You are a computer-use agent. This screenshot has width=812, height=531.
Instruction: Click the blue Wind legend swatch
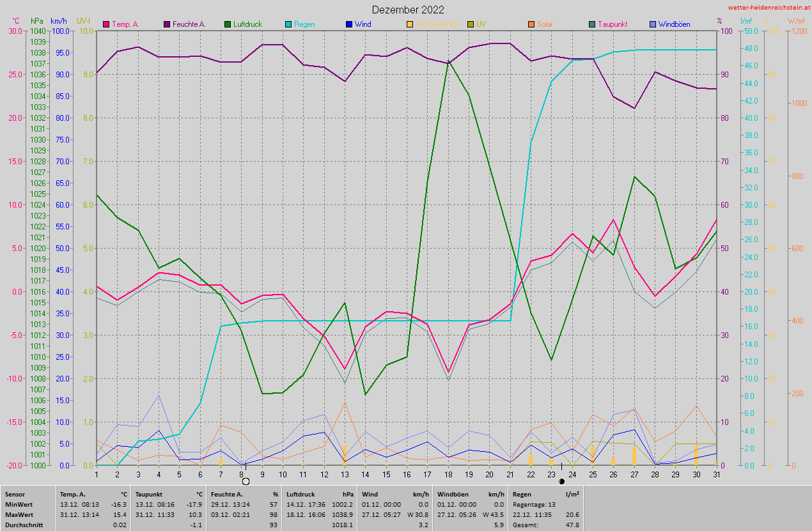click(x=348, y=24)
